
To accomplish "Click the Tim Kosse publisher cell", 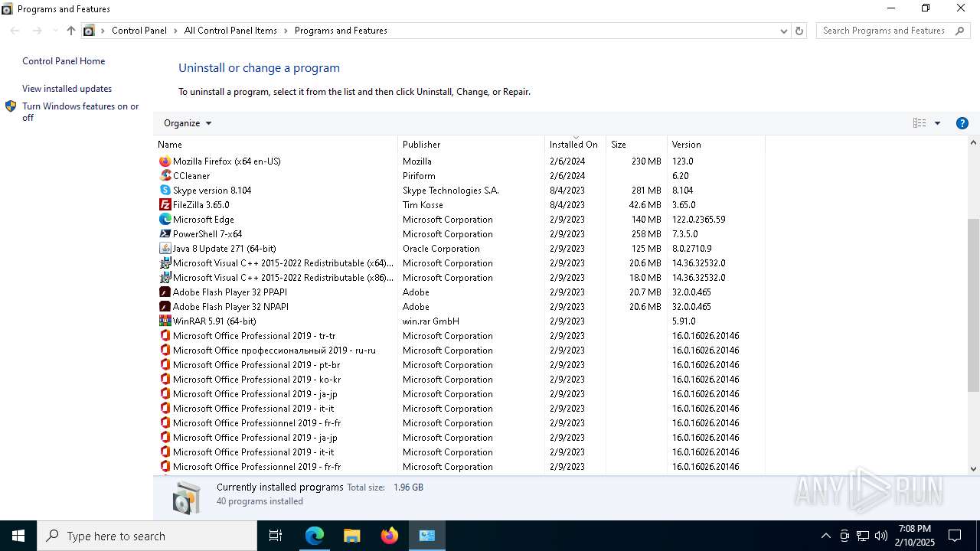I will pyautogui.click(x=423, y=205).
